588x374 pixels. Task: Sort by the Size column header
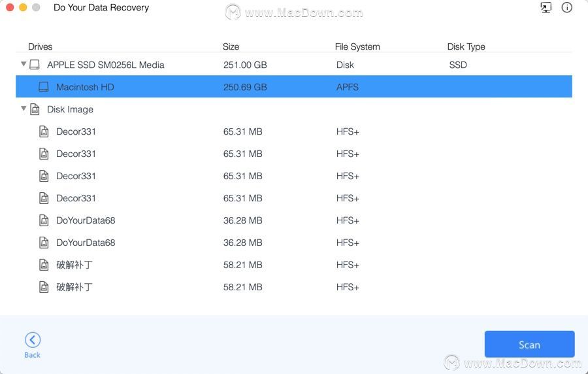pyautogui.click(x=231, y=46)
